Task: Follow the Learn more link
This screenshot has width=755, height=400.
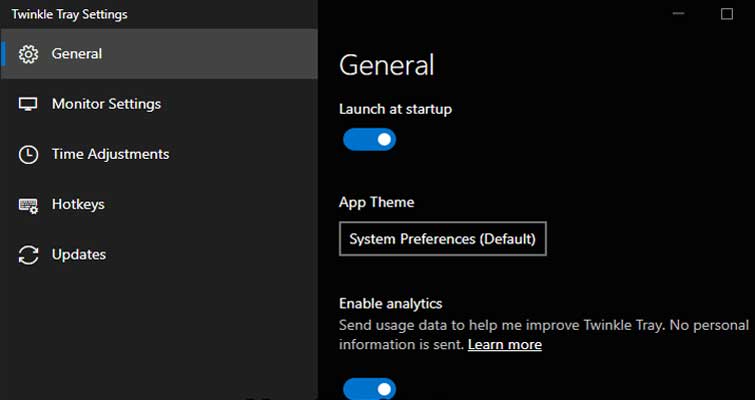Action: click(505, 345)
